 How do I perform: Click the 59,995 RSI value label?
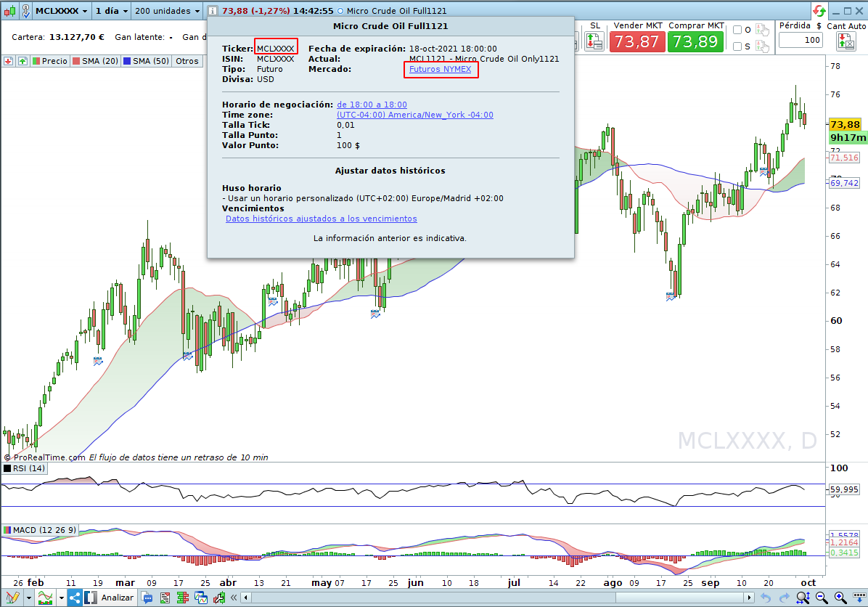point(844,489)
